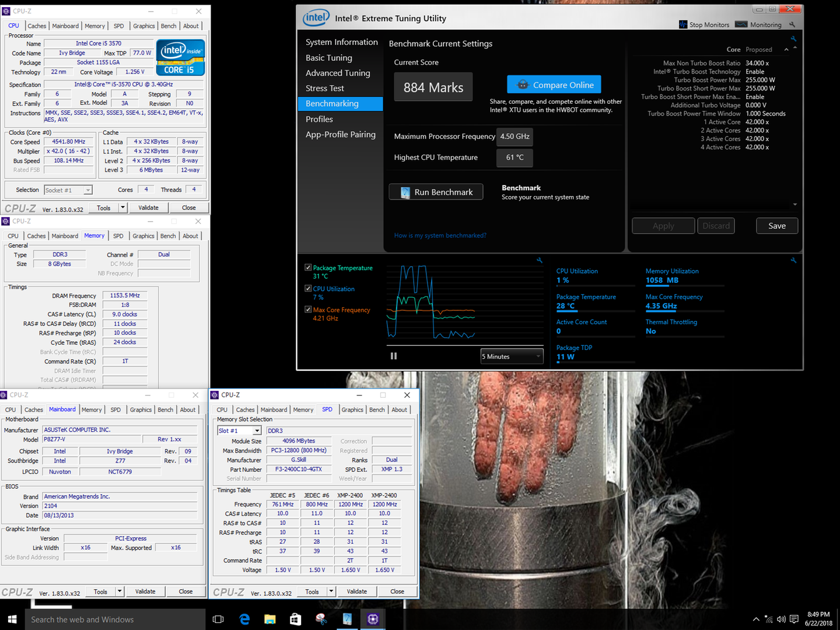
Task: Switch to Caches tab in top CPU-Z window
Action: [37, 26]
